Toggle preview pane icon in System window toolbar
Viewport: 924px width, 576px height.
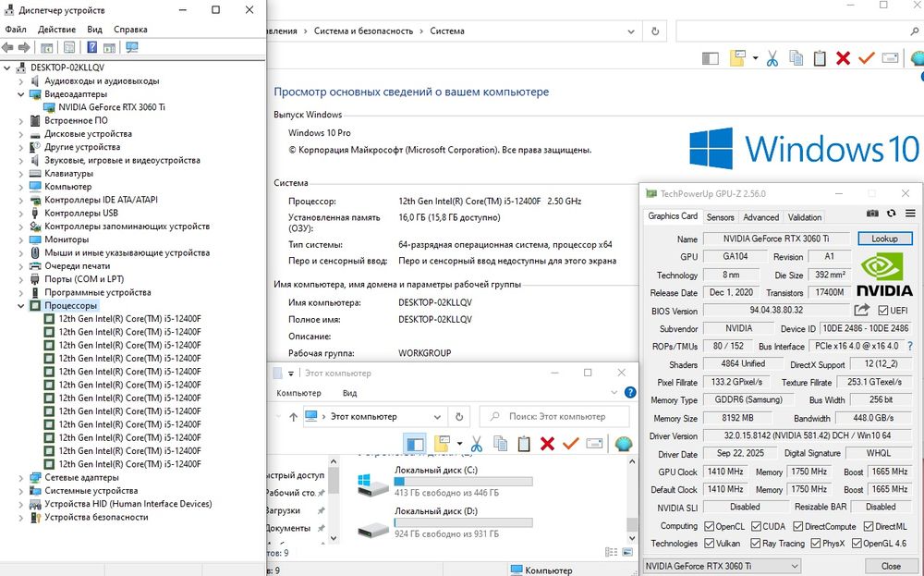pos(711,57)
